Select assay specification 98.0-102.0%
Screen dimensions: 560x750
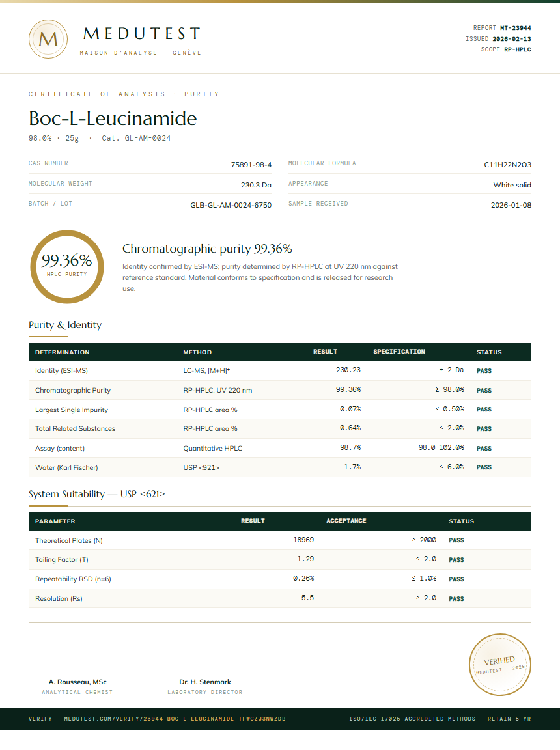click(x=441, y=447)
